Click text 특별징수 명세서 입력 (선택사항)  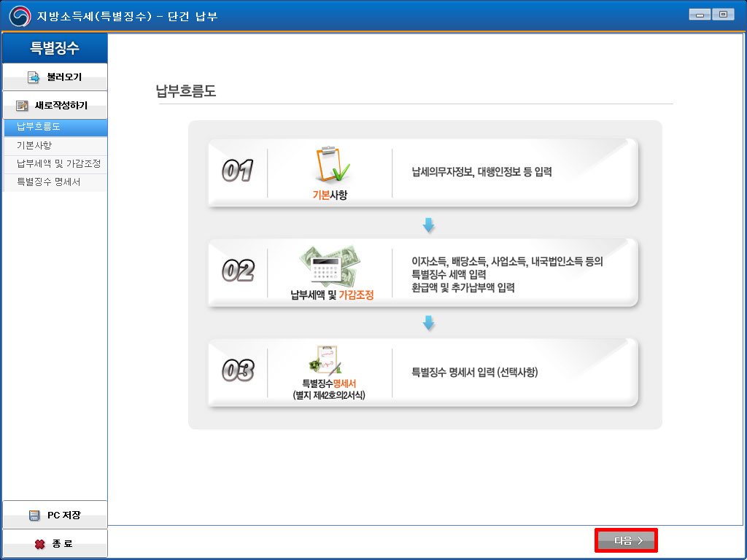(474, 373)
